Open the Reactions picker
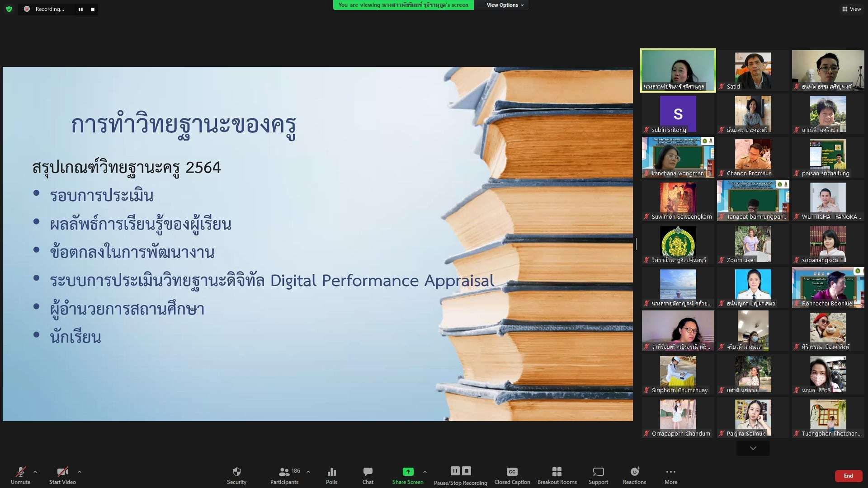This screenshot has width=868, height=488. click(634, 475)
